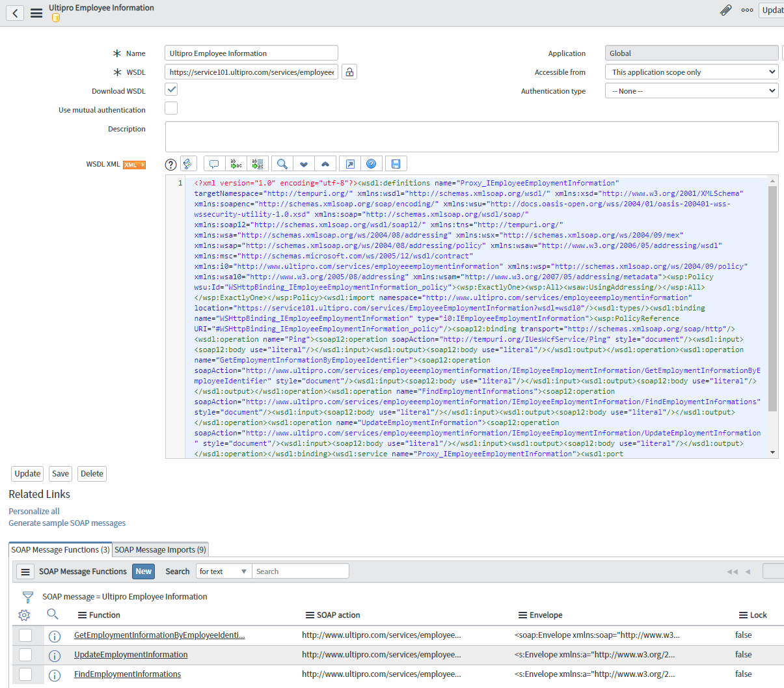784x688 pixels.
Task: Click the Update button in the header
Action: 772,10
